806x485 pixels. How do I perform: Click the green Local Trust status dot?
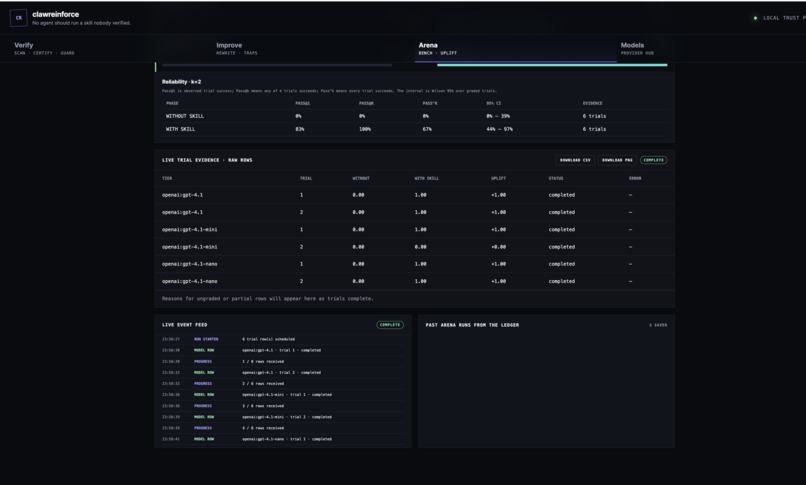point(755,18)
